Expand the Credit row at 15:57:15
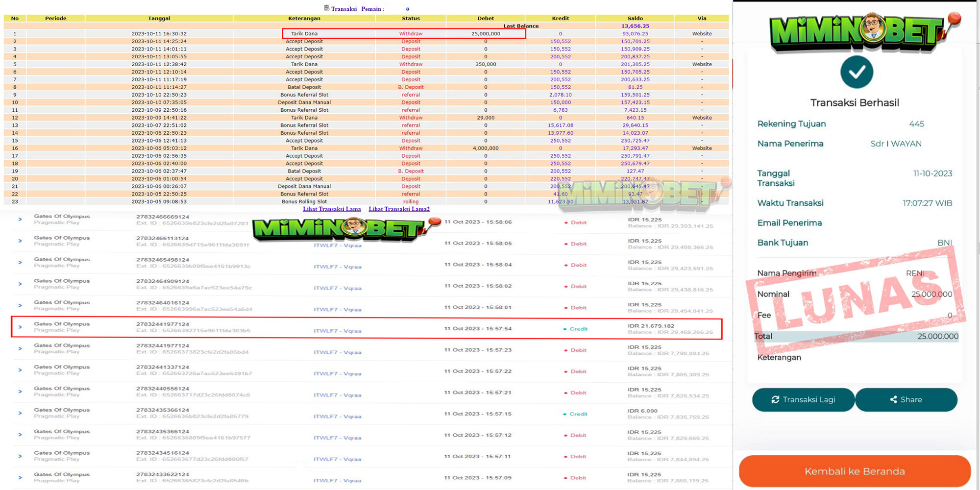This screenshot has width=980, height=490. [20, 413]
